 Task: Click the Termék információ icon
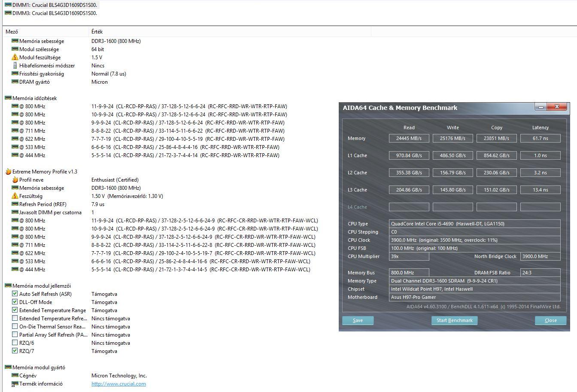point(15,383)
